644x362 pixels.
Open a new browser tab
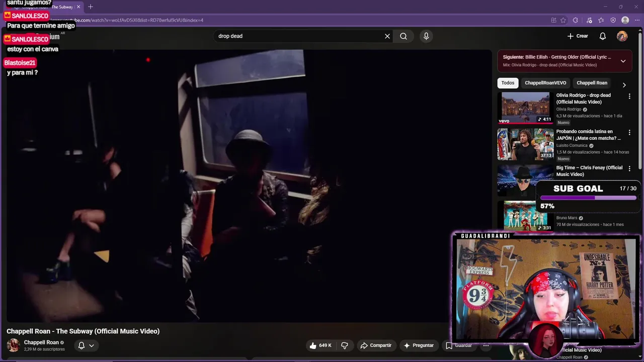[x=91, y=7]
